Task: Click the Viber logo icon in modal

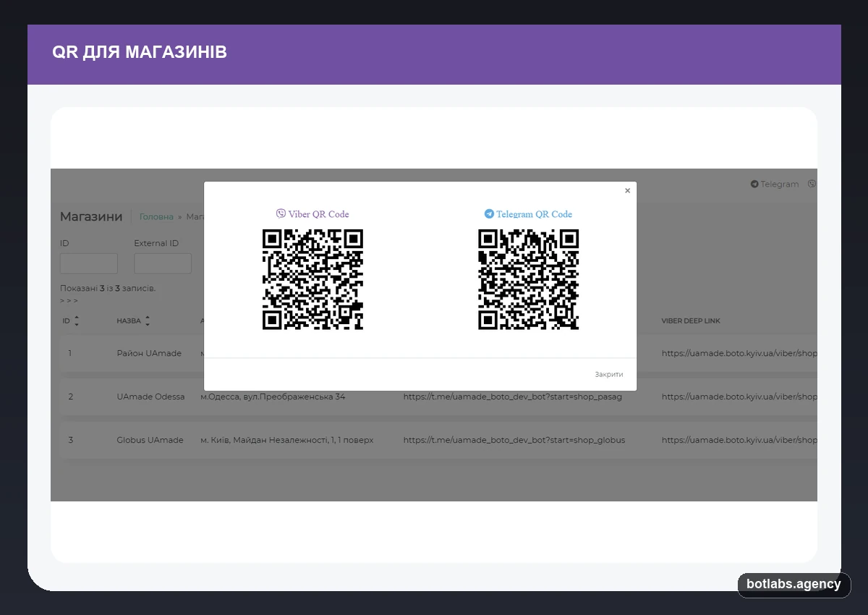Action: coord(281,213)
